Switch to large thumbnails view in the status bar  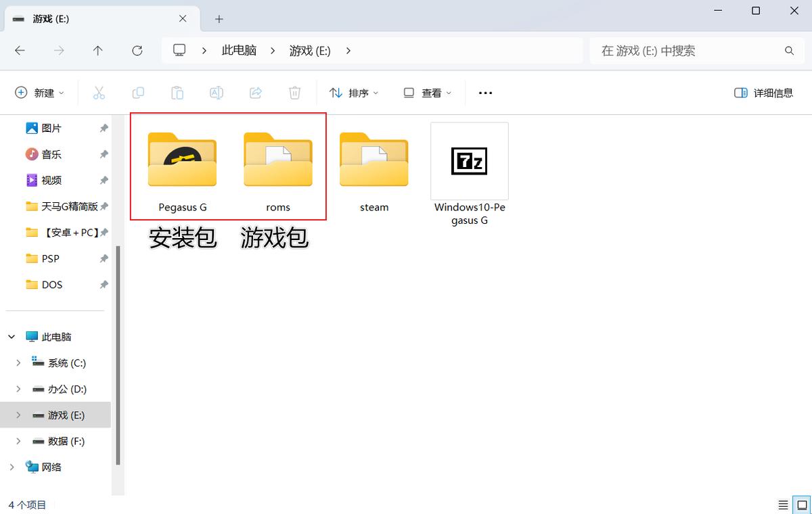(800, 505)
